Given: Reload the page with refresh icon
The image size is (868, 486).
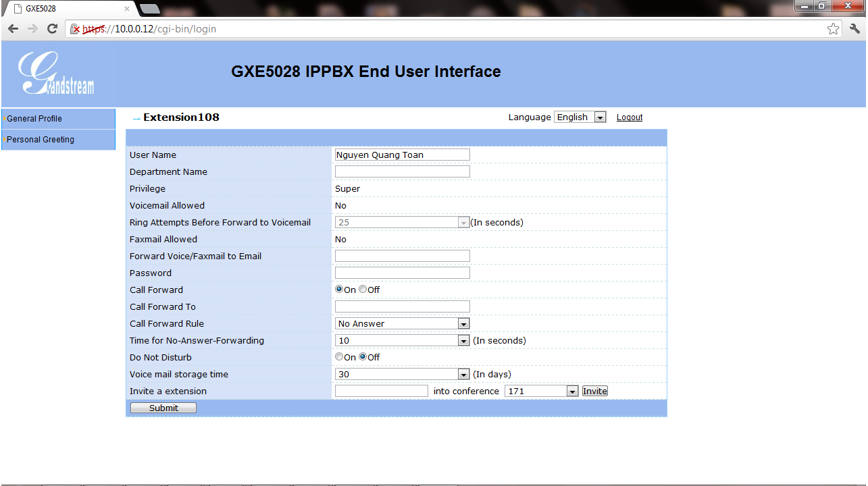Looking at the screenshot, I should click(52, 29).
